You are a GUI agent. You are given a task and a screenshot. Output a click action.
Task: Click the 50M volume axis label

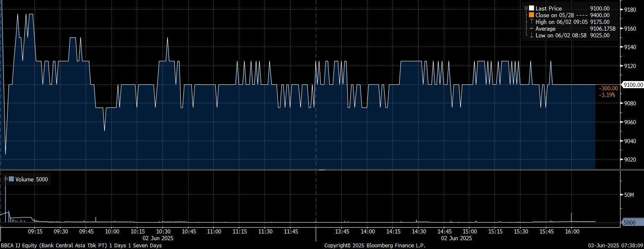[x=629, y=195]
